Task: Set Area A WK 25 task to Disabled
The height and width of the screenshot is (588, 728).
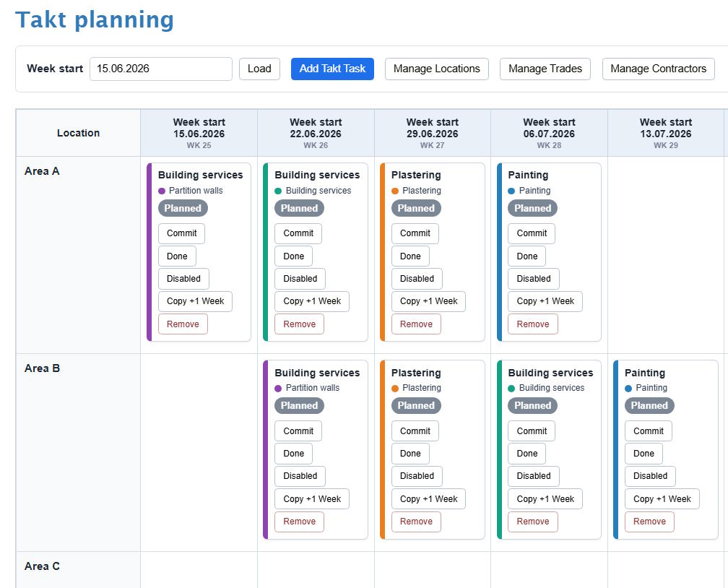Action: pyautogui.click(x=183, y=279)
